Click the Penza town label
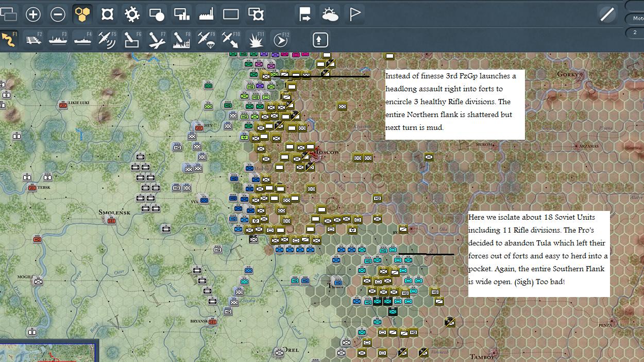Viewport: 644px width, 362px height. [x=605, y=325]
